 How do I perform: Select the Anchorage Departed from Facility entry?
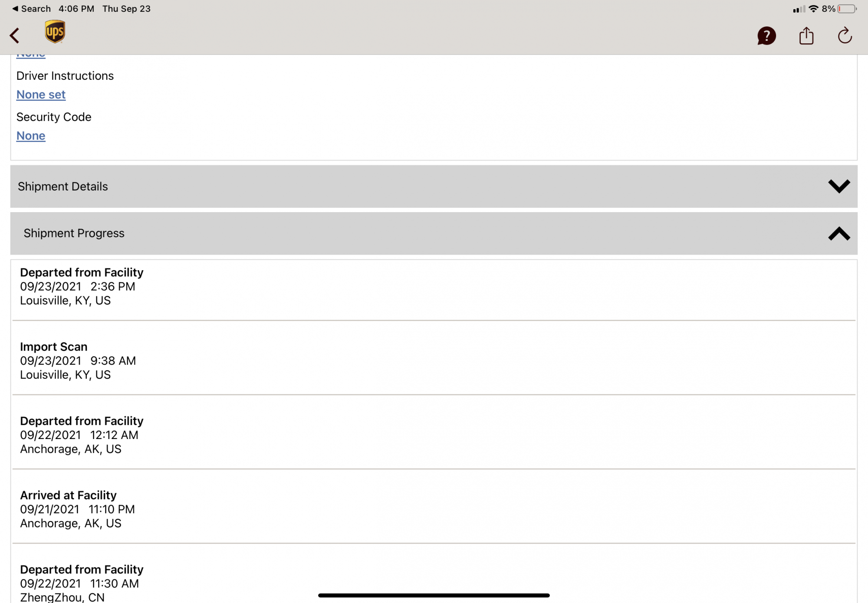pos(82,435)
